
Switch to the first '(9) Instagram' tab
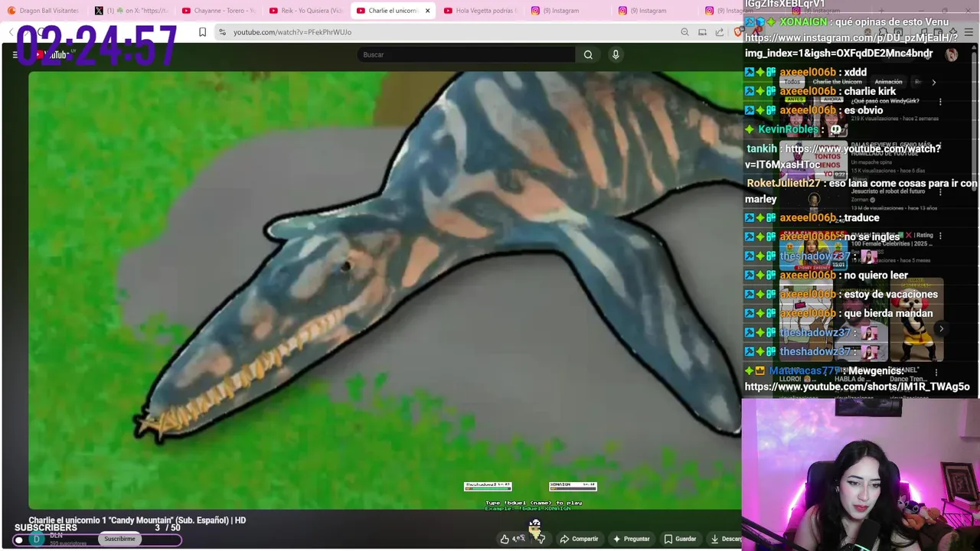(x=568, y=11)
